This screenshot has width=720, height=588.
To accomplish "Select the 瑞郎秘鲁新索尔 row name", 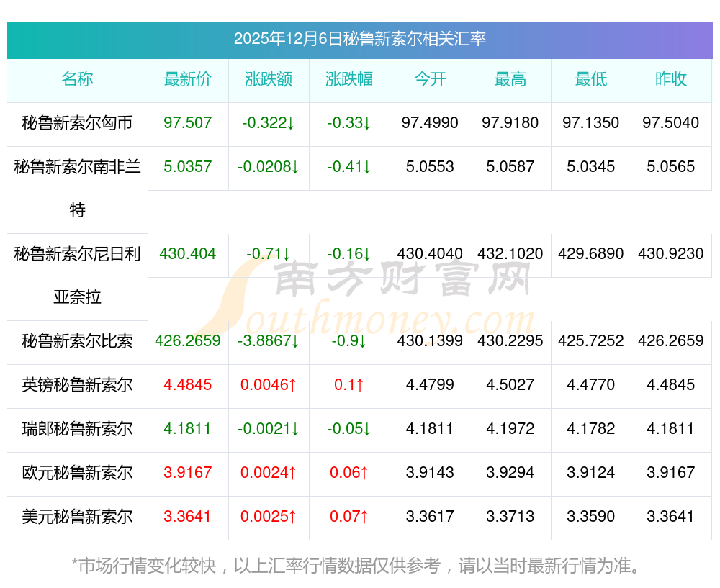I will tap(77, 429).
